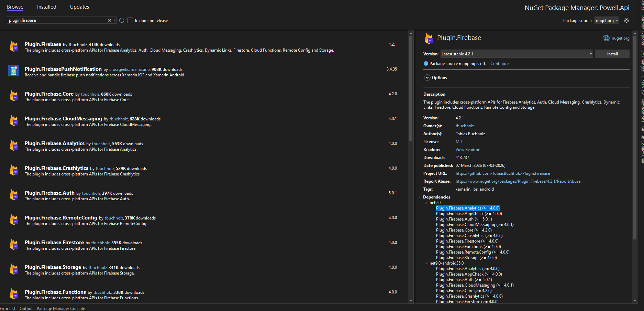Switch to the Updates tab
The width and height of the screenshot is (644, 311).
(x=79, y=7)
